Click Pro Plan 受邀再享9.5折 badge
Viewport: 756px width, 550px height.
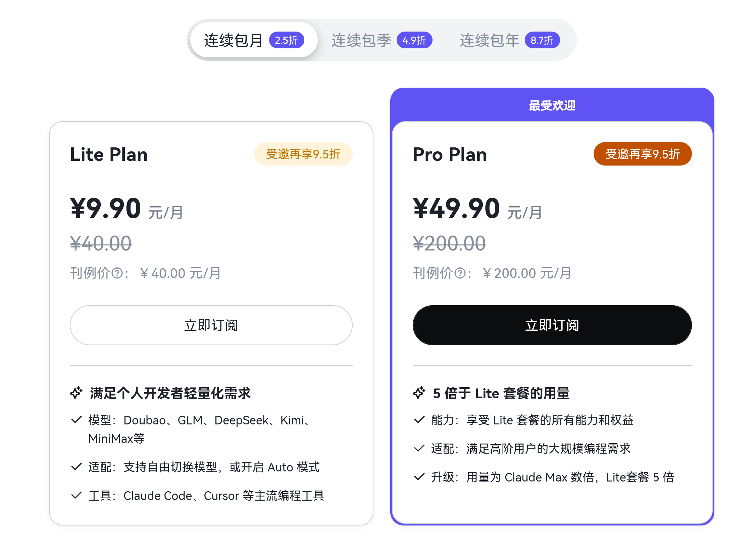[643, 154]
